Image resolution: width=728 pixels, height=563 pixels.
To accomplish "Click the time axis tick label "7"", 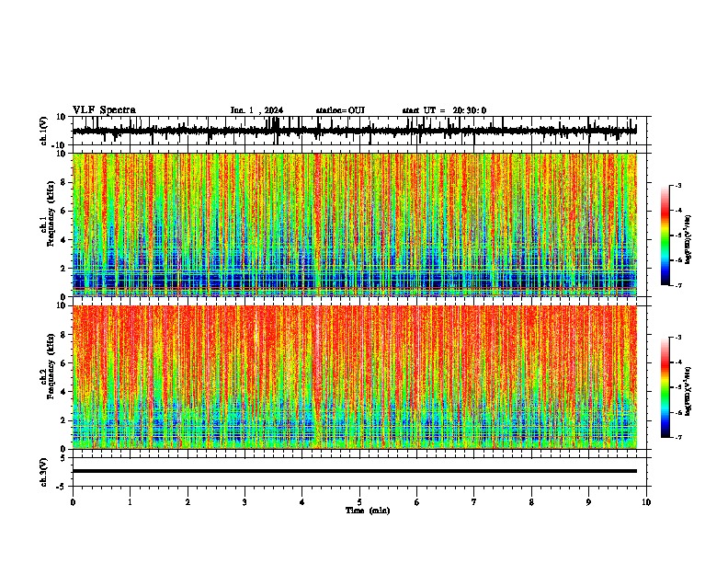I will pyautogui.click(x=474, y=502).
